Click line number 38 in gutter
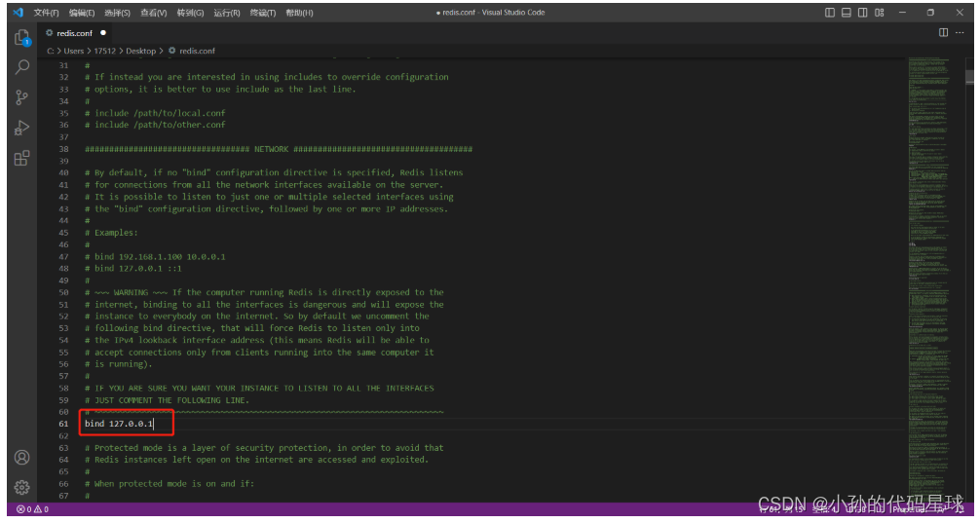 (63, 149)
